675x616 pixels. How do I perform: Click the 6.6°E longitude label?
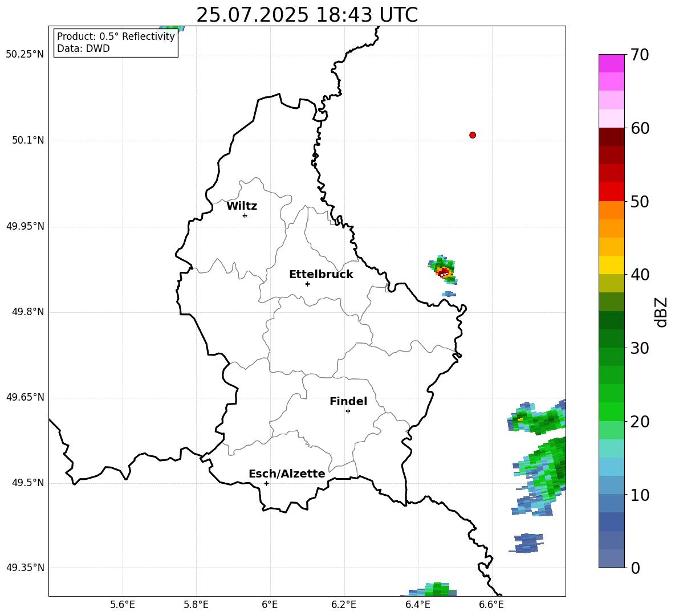[491, 605]
